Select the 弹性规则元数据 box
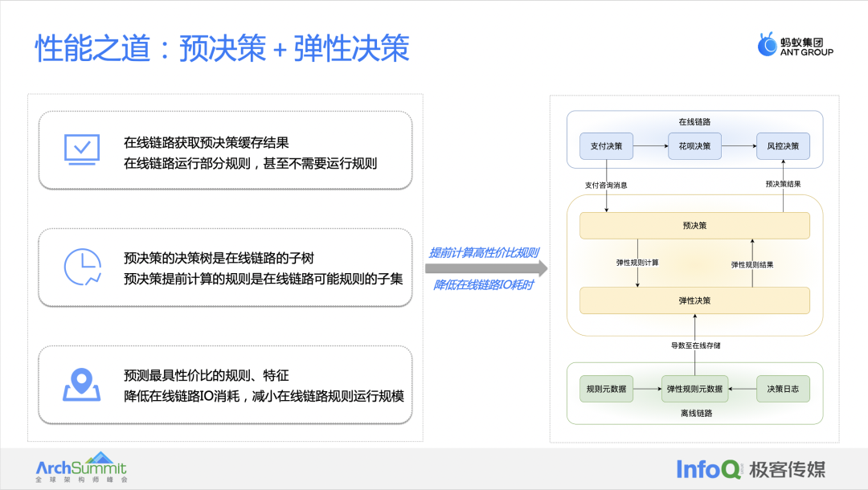The height and width of the screenshot is (490, 868). tap(694, 389)
